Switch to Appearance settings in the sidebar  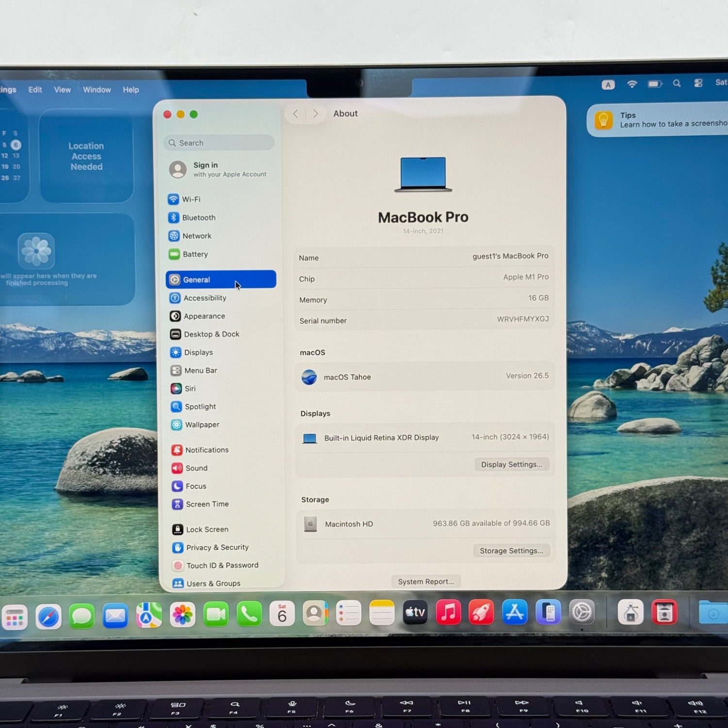(x=221, y=316)
